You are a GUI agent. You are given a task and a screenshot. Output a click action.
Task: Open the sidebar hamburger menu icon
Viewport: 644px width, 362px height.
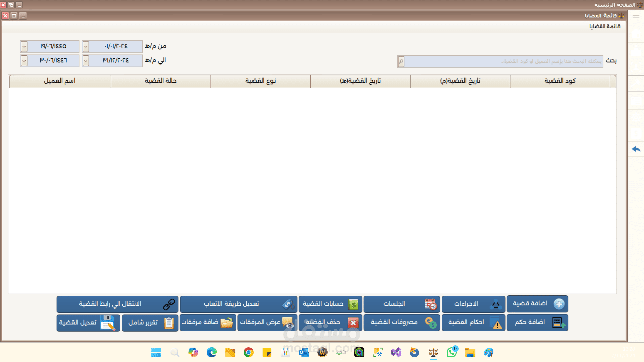(x=636, y=17)
